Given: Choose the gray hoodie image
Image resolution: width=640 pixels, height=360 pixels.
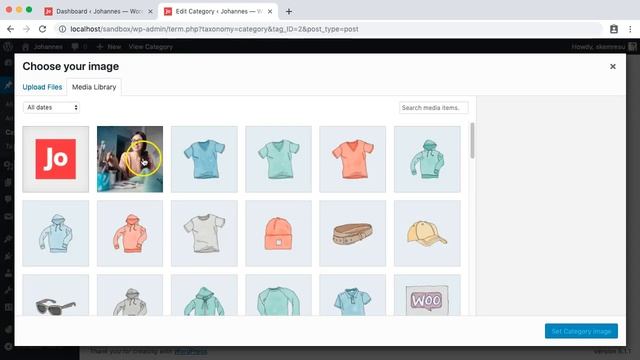Looking at the screenshot, I should point(130,295).
